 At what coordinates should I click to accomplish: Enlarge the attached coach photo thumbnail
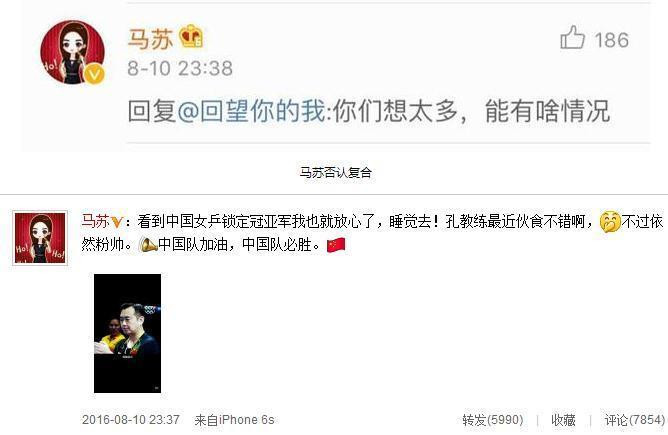pos(127,333)
